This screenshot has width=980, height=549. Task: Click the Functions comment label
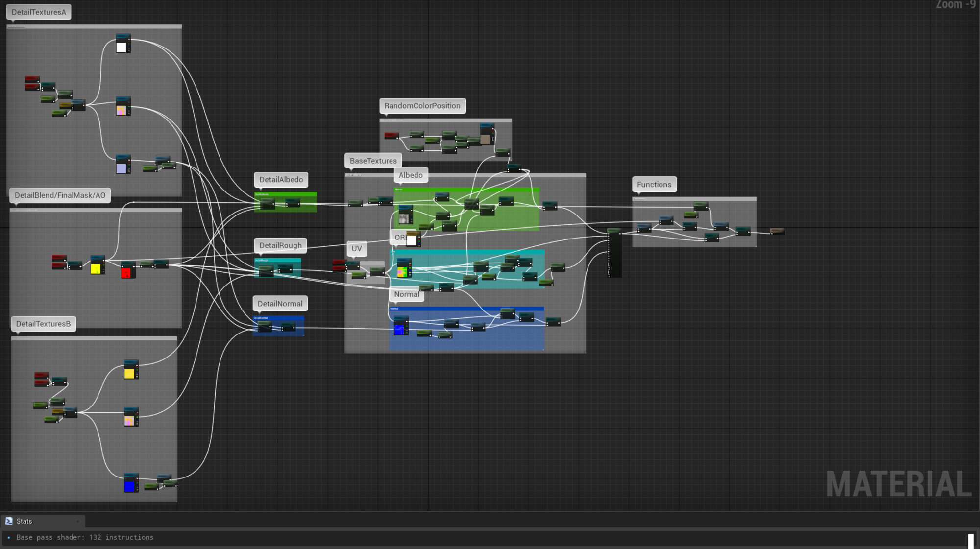point(654,185)
